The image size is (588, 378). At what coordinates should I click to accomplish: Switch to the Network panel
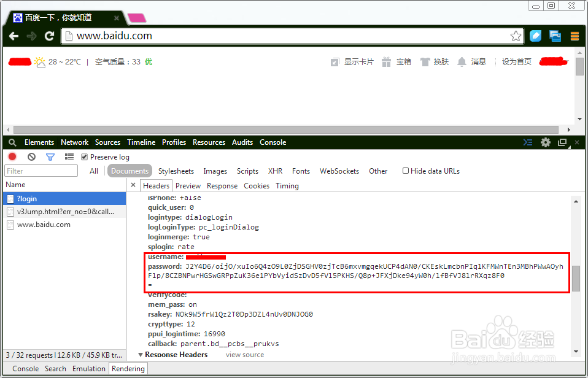click(75, 142)
